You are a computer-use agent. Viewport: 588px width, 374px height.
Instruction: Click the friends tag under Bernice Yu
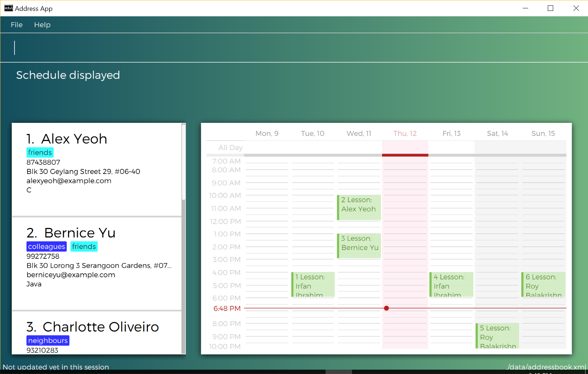pyautogui.click(x=84, y=246)
